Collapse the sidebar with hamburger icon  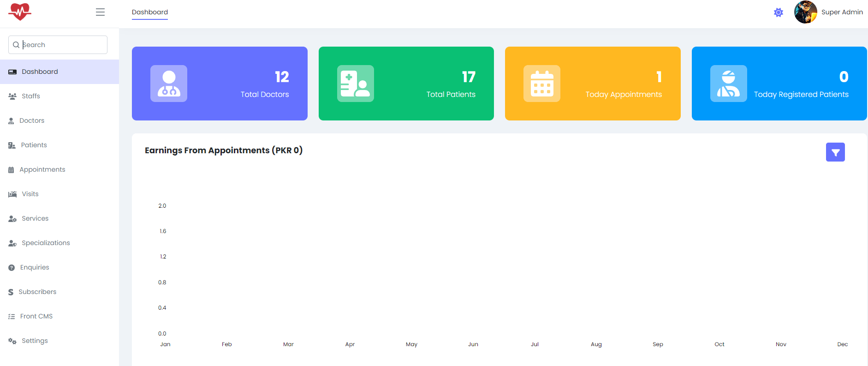100,12
